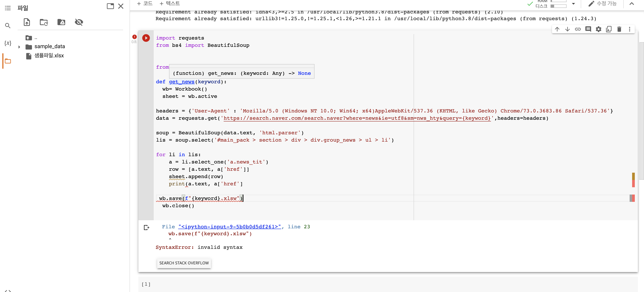The width and height of the screenshot is (644, 292).
Task: Select the sample_data folder
Action: [x=49, y=47]
